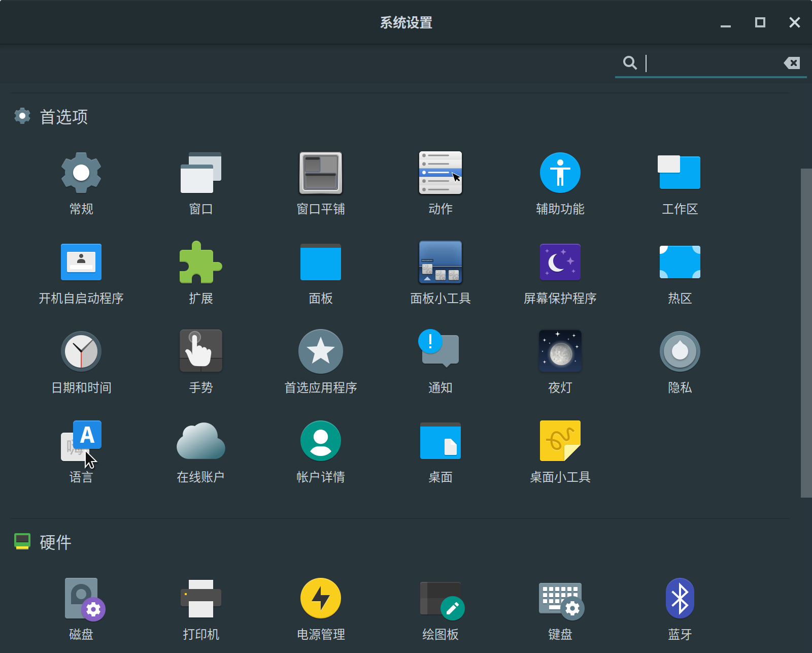Viewport: 812px width, 653px height.
Task: Launch 夜灯 night light settings
Action: (x=560, y=351)
